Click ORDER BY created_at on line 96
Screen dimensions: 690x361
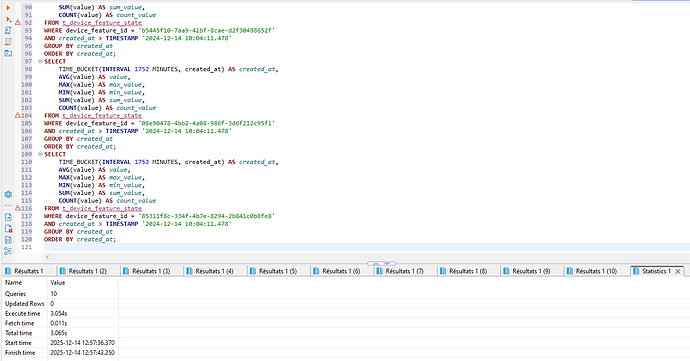coord(80,54)
